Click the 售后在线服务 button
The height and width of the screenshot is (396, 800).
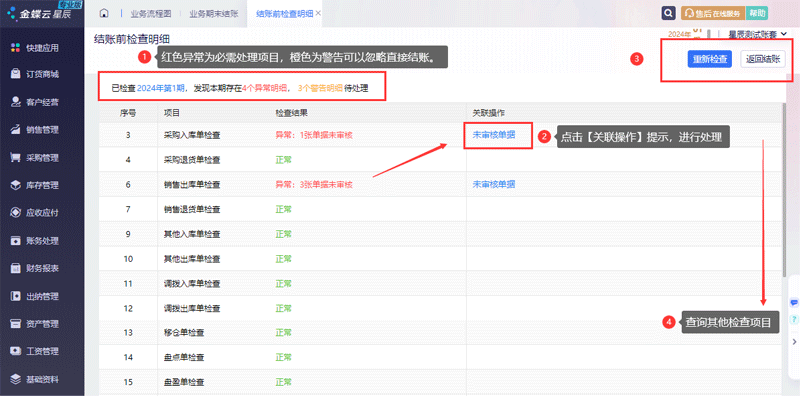pos(712,13)
